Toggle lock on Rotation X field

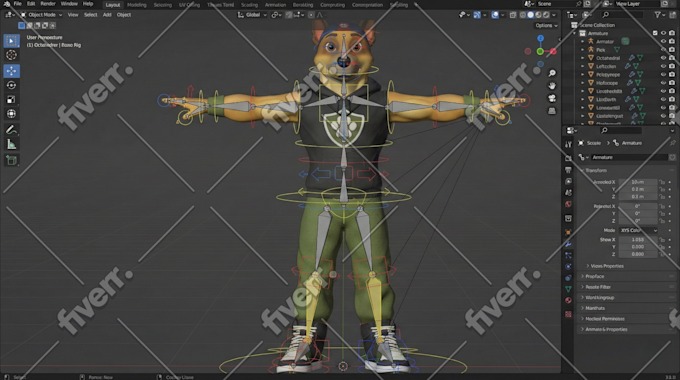tap(662, 206)
